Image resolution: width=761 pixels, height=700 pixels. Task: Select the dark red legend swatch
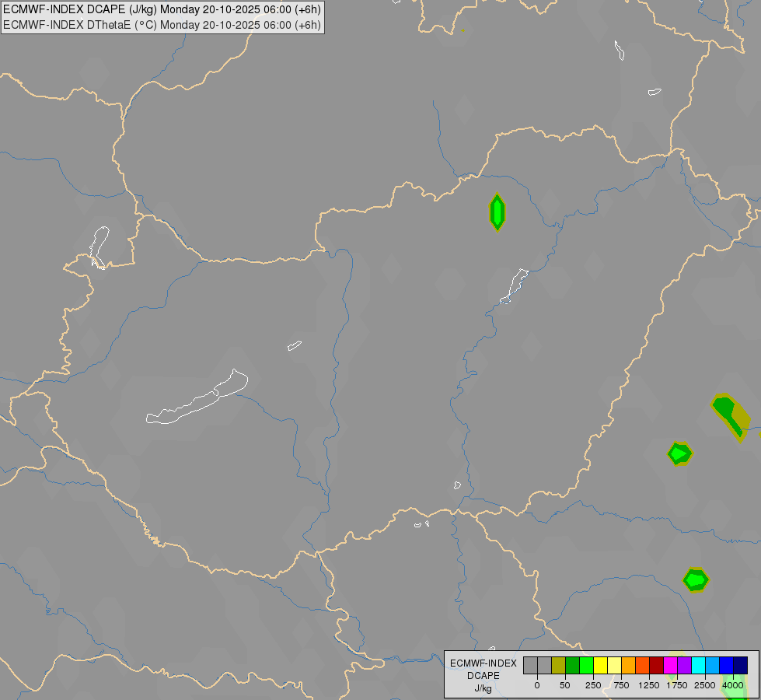coord(657,665)
